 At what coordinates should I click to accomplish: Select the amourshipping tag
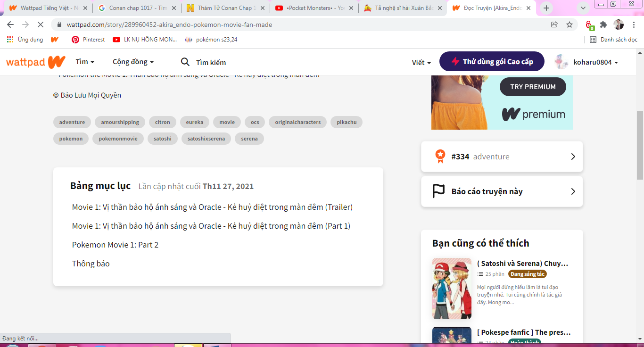[x=120, y=122]
